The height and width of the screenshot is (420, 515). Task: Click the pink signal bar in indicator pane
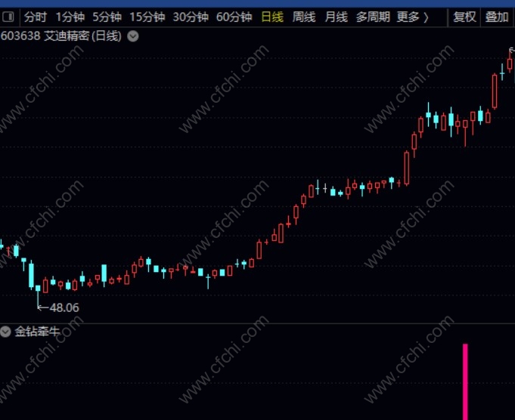(465, 381)
